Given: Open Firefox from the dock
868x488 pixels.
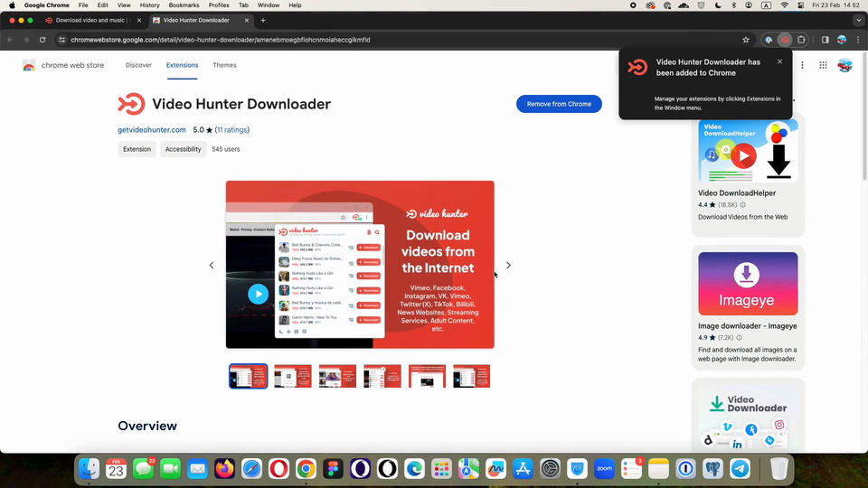Looking at the screenshot, I should coord(225,469).
